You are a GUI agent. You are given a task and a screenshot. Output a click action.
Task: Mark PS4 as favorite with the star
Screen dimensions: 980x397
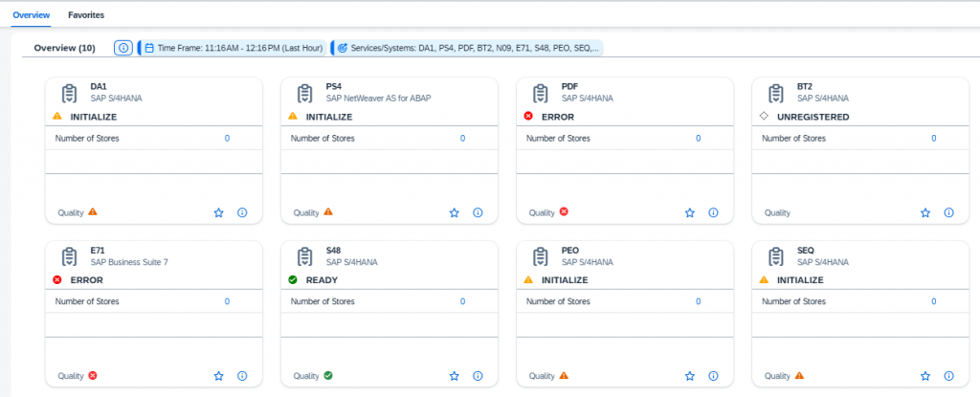click(x=455, y=212)
